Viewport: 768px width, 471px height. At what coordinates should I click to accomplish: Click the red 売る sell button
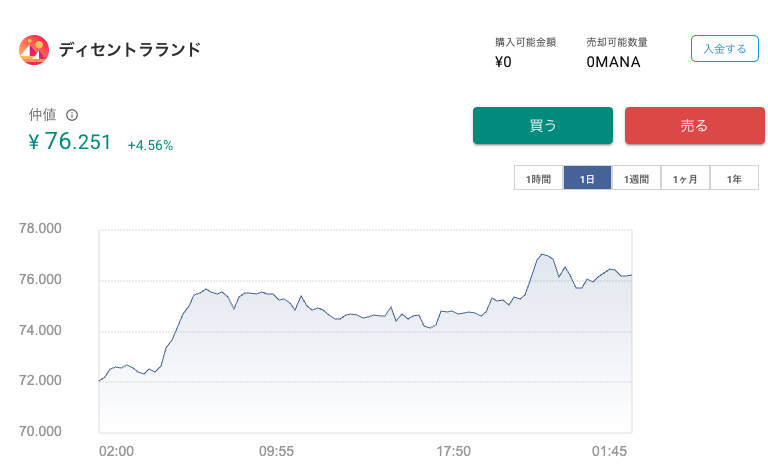(x=694, y=126)
